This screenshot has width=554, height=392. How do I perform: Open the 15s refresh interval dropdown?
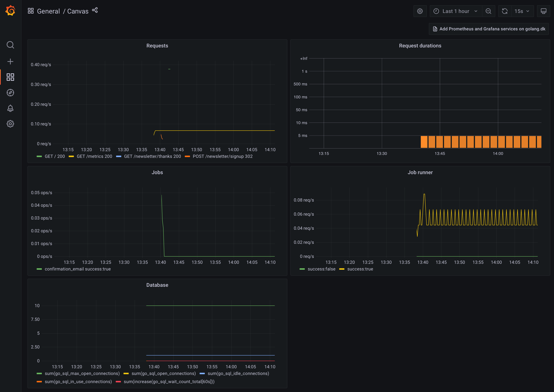click(522, 11)
